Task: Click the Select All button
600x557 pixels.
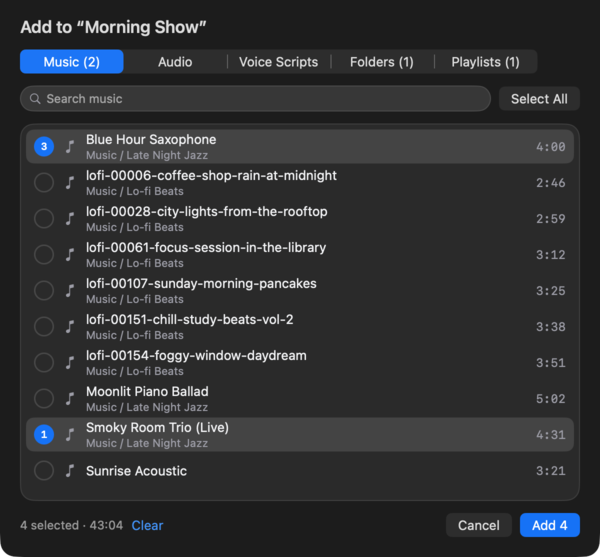Action: pyautogui.click(x=539, y=99)
